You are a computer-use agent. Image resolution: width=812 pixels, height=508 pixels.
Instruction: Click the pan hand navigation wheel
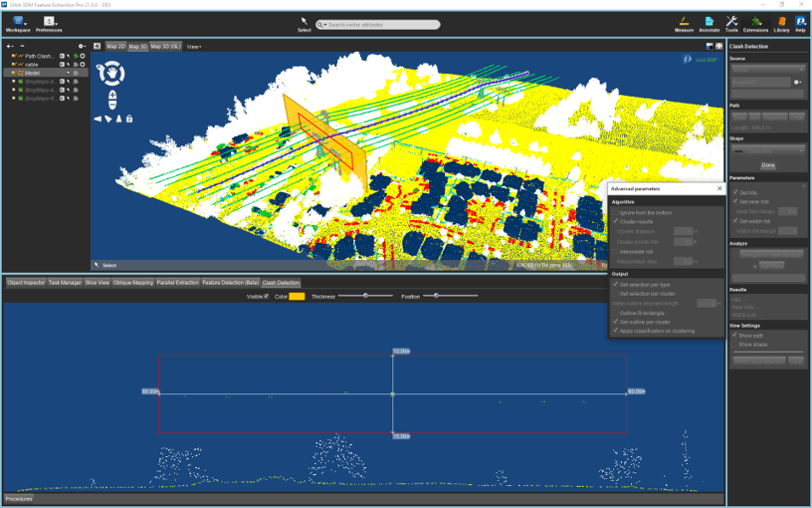(x=111, y=73)
